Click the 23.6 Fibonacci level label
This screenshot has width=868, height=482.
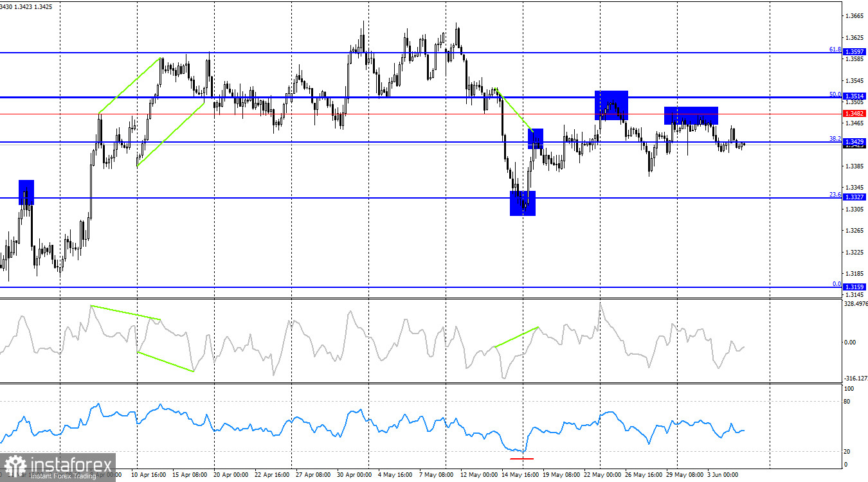835,194
